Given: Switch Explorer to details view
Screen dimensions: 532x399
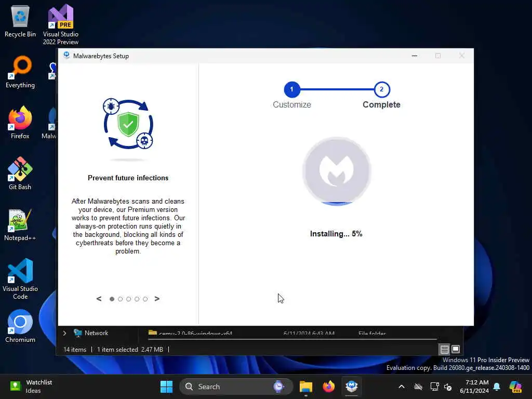Looking at the screenshot, I should (x=444, y=349).
